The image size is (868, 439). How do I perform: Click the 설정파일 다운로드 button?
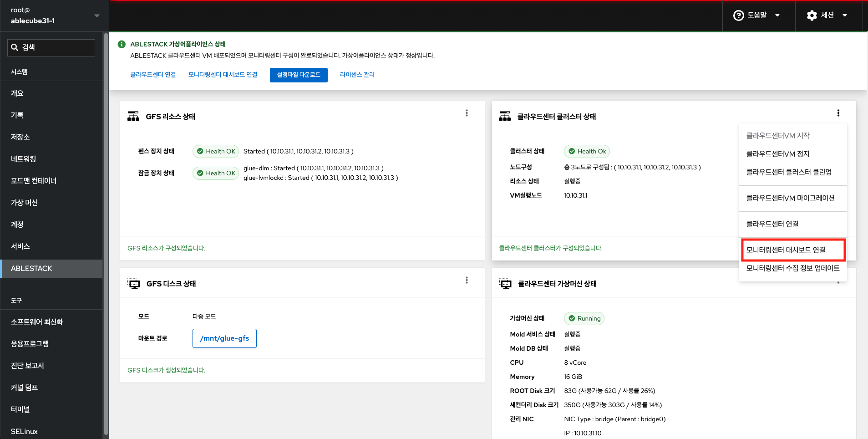click(x=299, y=75)
